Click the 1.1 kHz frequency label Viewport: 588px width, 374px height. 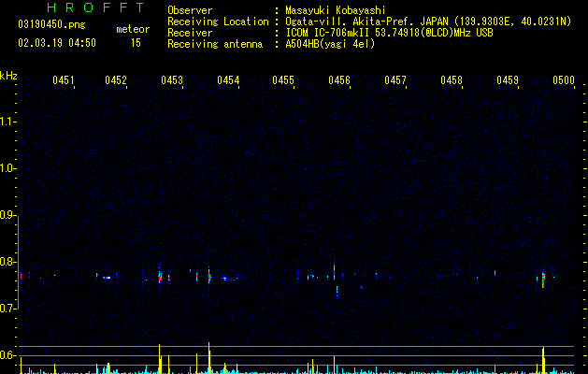(x=8, y=122)
